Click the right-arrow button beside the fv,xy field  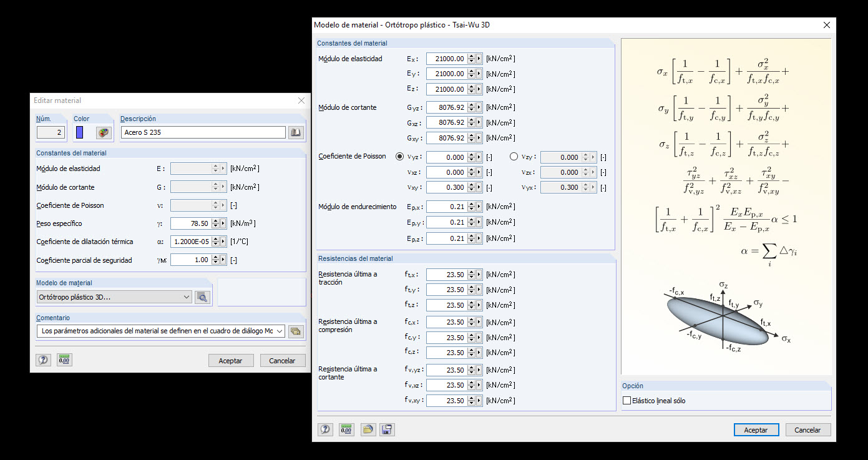click(479, 401)
